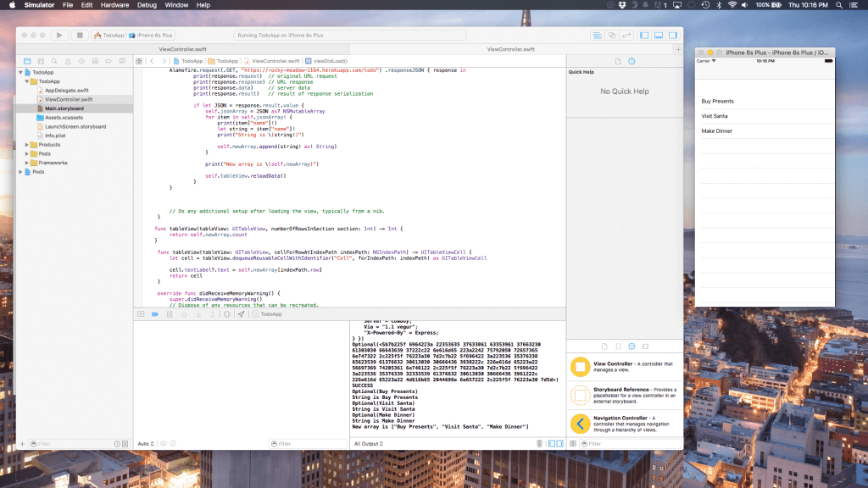868x488 pixels.
Task: Switch to the Assistant editor
Action: coord(611,36)
